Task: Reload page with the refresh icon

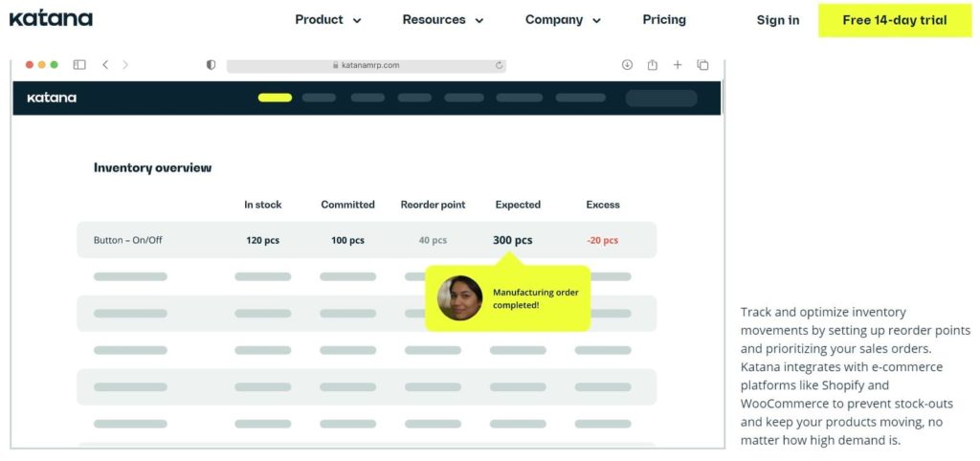Action: (499, 65)
